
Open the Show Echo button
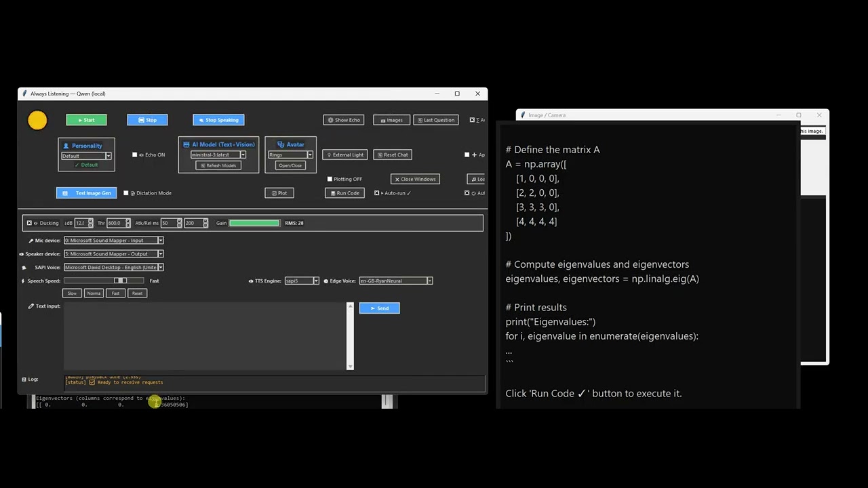pyautogui.click(x=344, y=120)
